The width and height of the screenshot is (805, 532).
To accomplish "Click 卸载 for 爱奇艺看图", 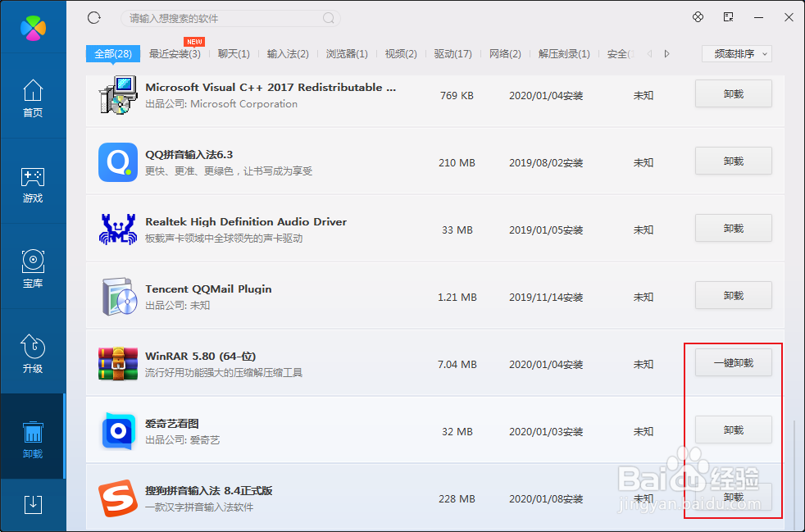I will [x=733, y=430].
